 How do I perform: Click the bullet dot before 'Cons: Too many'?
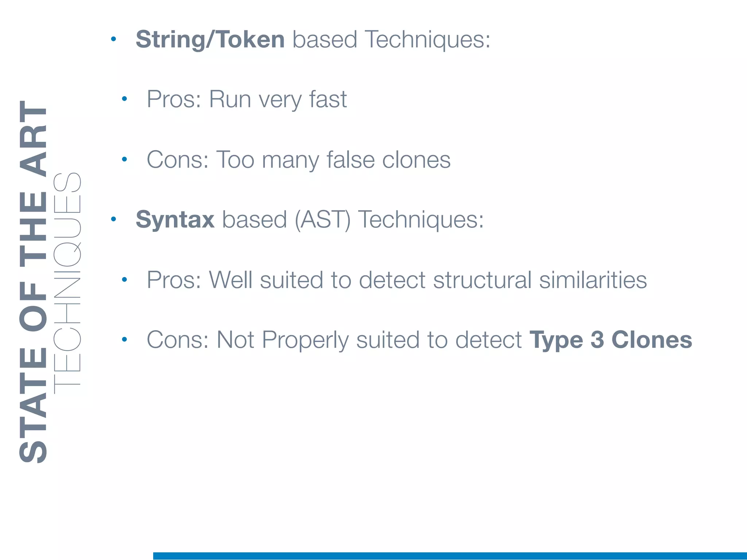pos(124,159)
